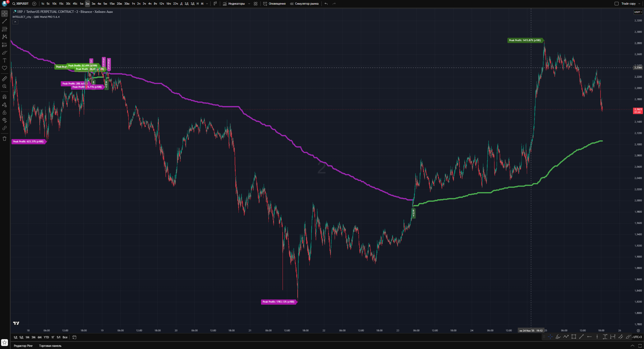Select the text annotation tool
The width and height of the screenshot is (644, 349).
point(5,60)
